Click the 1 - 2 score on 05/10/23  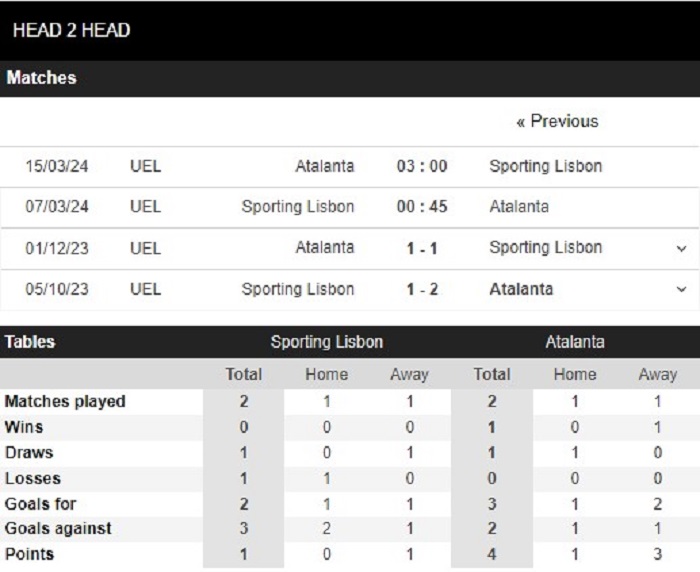pos(420,290)
